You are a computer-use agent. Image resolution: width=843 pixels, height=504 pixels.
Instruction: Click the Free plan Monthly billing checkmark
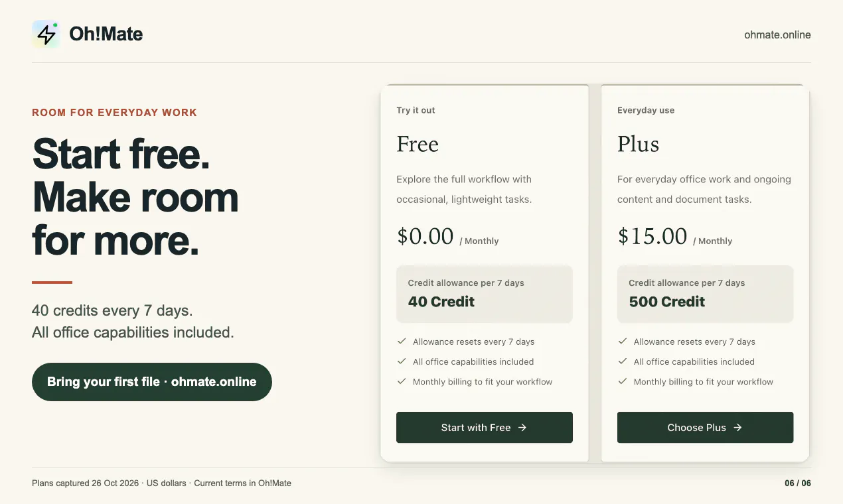pyautogui.click(x=402, y=381)
